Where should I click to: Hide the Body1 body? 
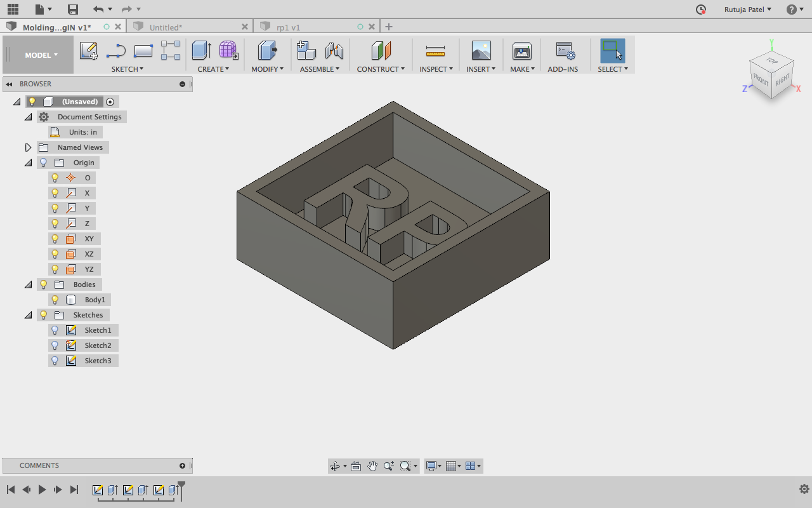(55, 299)
